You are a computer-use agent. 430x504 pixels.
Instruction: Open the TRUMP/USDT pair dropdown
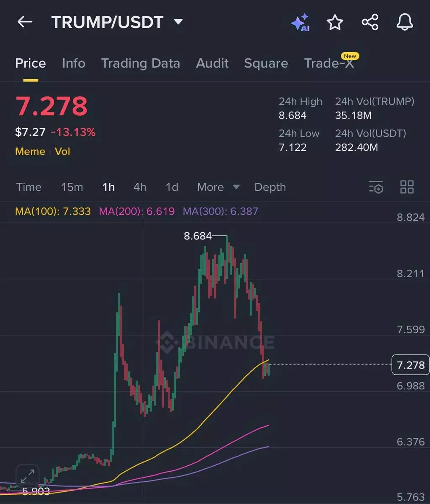point(179,22)
